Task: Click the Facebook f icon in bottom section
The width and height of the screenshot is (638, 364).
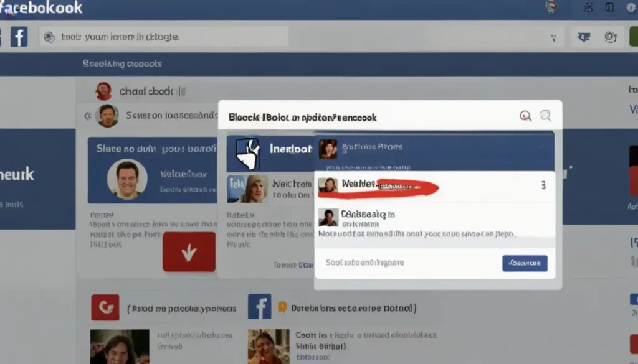Action: (x=259, y=306)
